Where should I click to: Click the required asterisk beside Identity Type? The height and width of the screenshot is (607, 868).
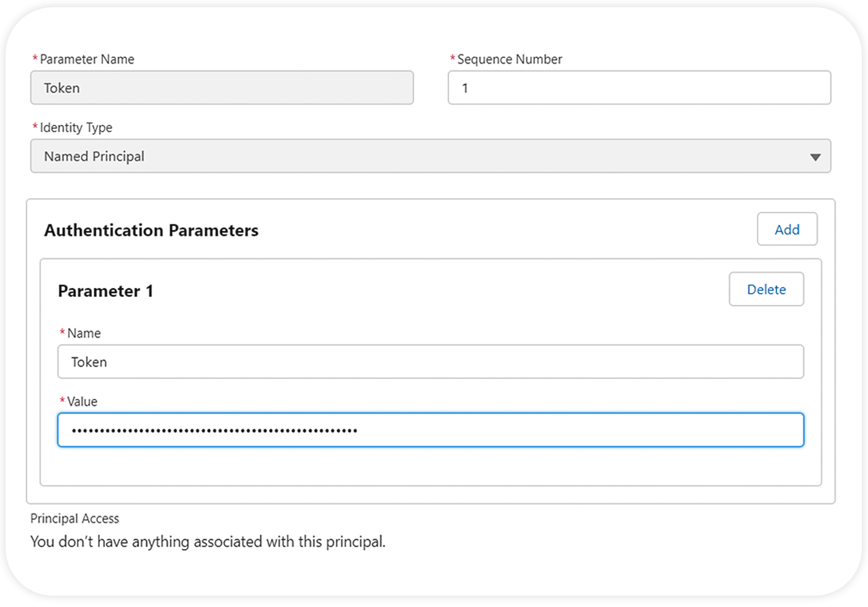pyautogui.click(x=35, y=126)
